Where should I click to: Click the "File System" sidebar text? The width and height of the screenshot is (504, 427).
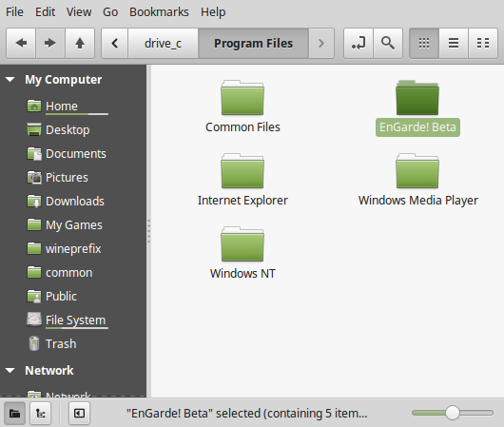coord(75,320)
